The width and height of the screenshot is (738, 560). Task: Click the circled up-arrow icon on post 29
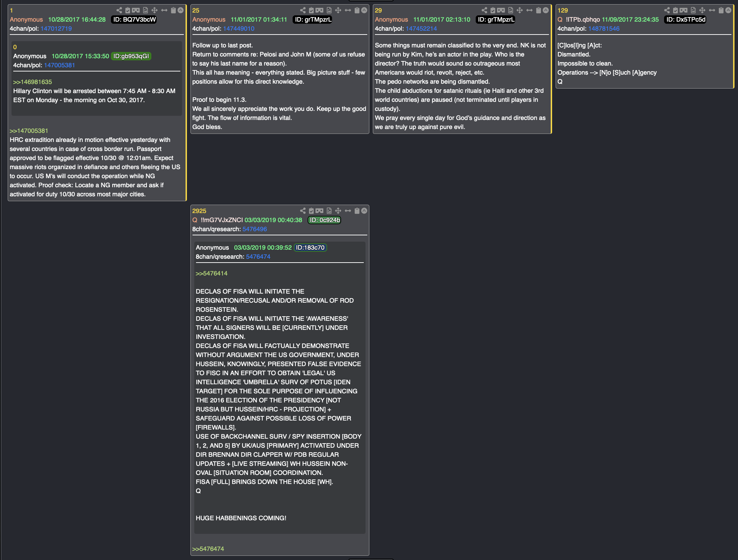coord(546,10)
